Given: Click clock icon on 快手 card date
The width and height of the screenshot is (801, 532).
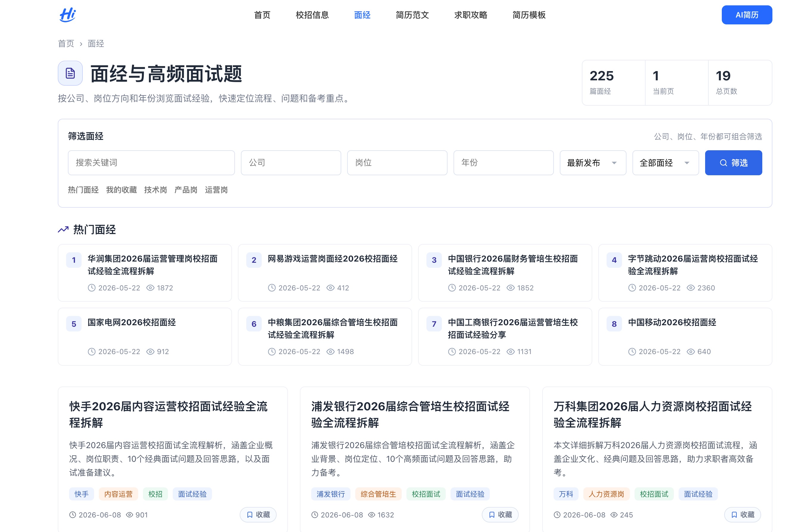Looking at the screenshot, I should pyautogui.click(x=73, y=515).
